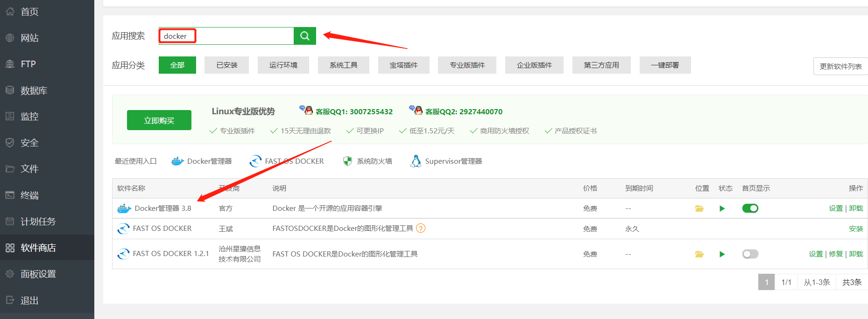
Task: Select the 第三方应用 category tab
Action: tap(601, 65)
